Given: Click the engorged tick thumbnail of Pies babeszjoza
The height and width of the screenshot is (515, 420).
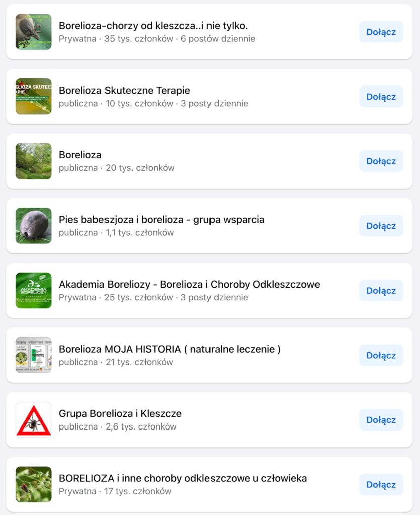Looking at the screenshot, I should (34, 226).
